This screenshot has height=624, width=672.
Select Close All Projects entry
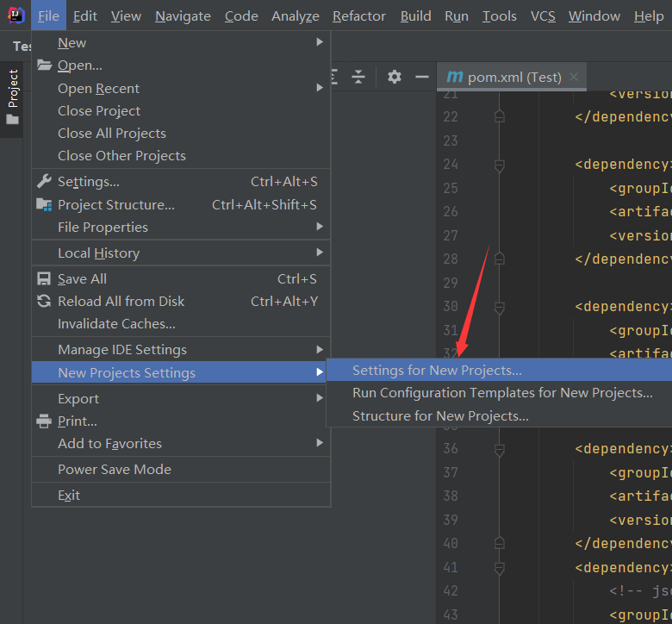181,133
